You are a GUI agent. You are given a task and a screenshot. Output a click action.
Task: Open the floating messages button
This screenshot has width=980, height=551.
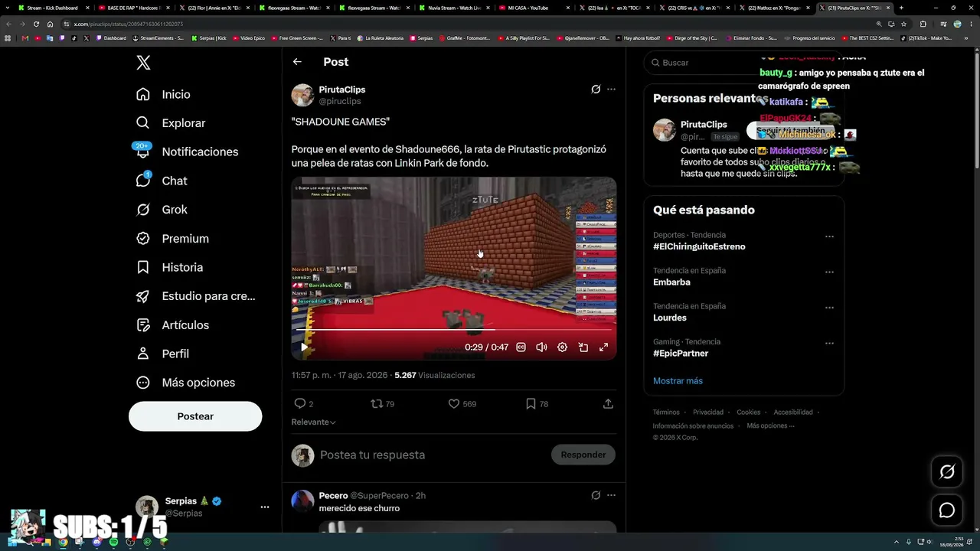pyautogui.click(x=947, y=510)
